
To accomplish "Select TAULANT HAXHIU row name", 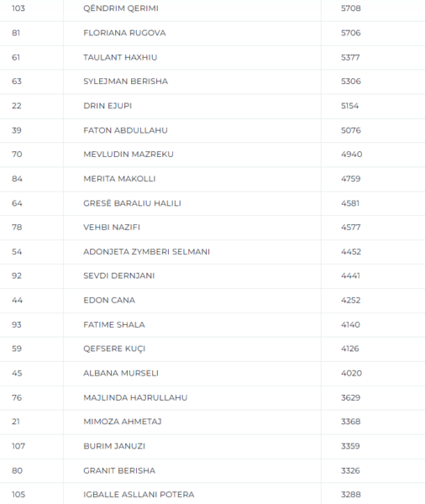I will 120,57.
